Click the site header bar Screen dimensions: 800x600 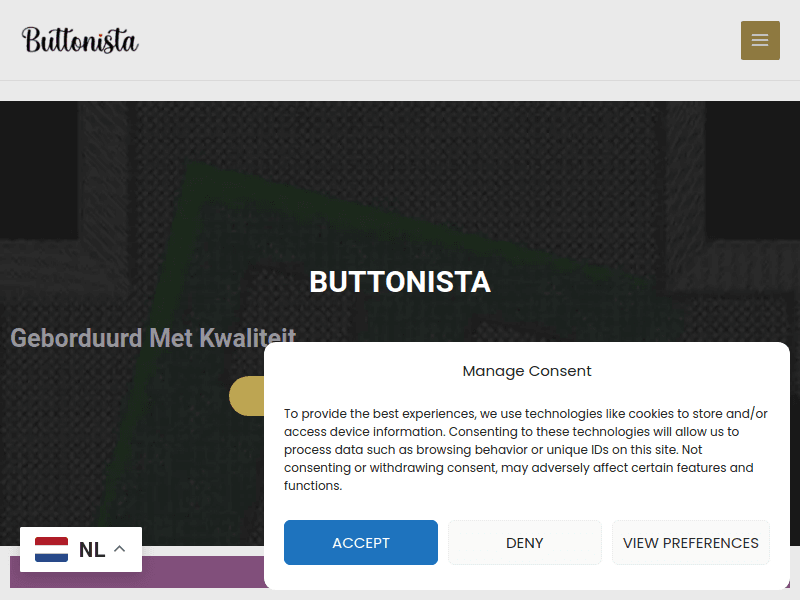[x=400, y=40]
